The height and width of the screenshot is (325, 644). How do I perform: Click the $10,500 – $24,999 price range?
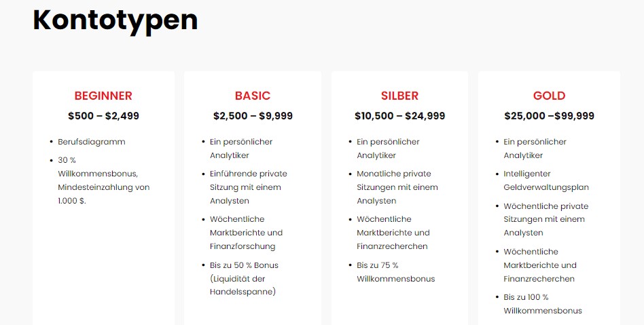click(x=399, y=116)
